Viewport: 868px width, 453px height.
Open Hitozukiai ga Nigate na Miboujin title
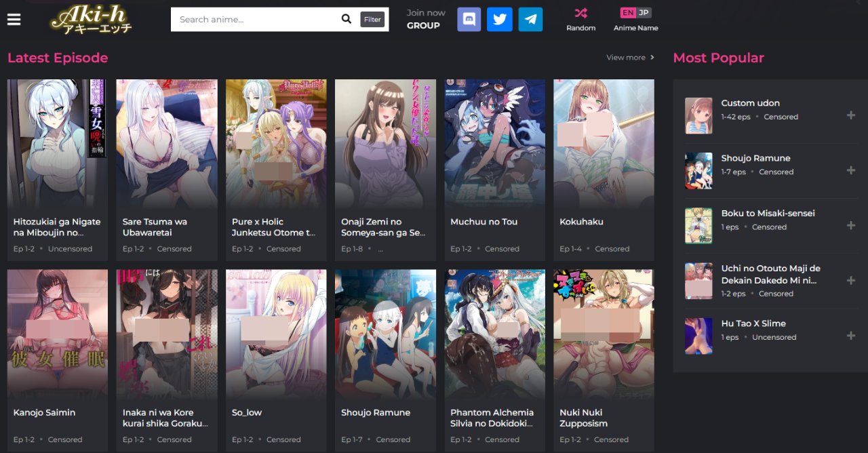(x=57, y=227)
